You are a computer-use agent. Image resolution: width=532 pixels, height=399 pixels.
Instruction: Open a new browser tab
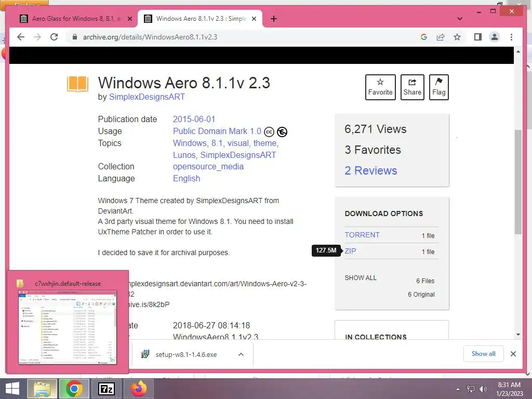(274, 19)
